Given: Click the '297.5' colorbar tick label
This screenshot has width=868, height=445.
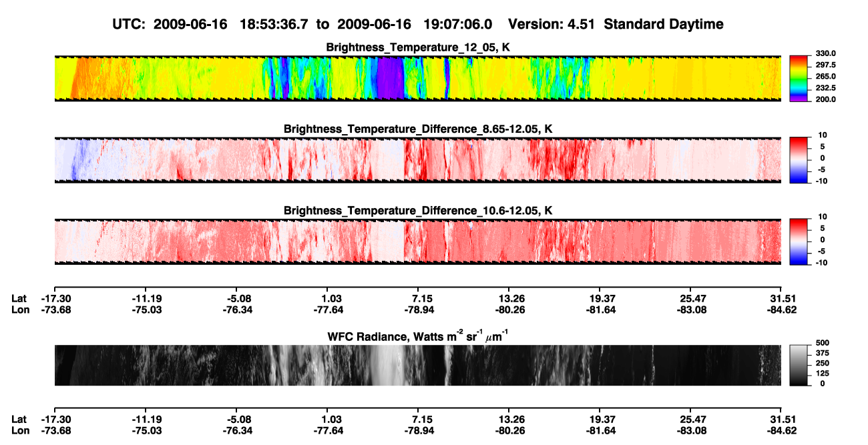Looking at the screenshot, I should (825, 65).
